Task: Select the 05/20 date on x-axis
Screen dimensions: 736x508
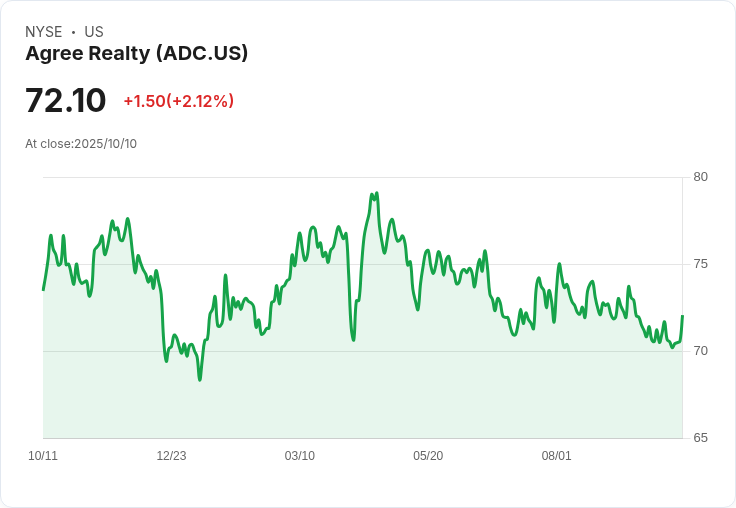Action: click(428, 456)
